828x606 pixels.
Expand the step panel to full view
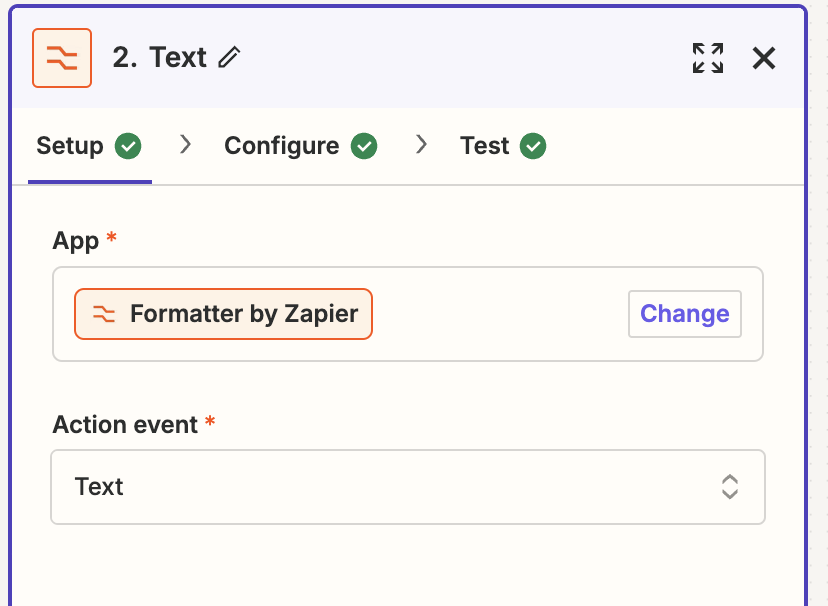tap(708, 58)
